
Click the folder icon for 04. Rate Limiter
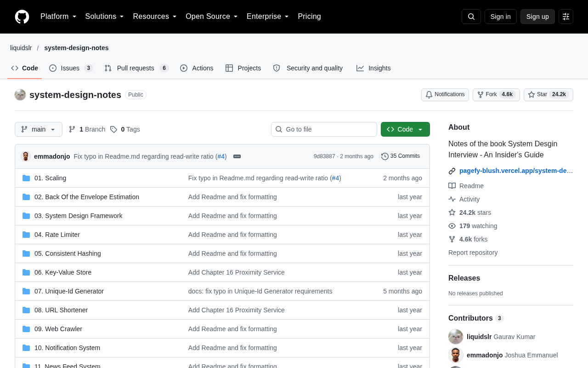point(26,235)
